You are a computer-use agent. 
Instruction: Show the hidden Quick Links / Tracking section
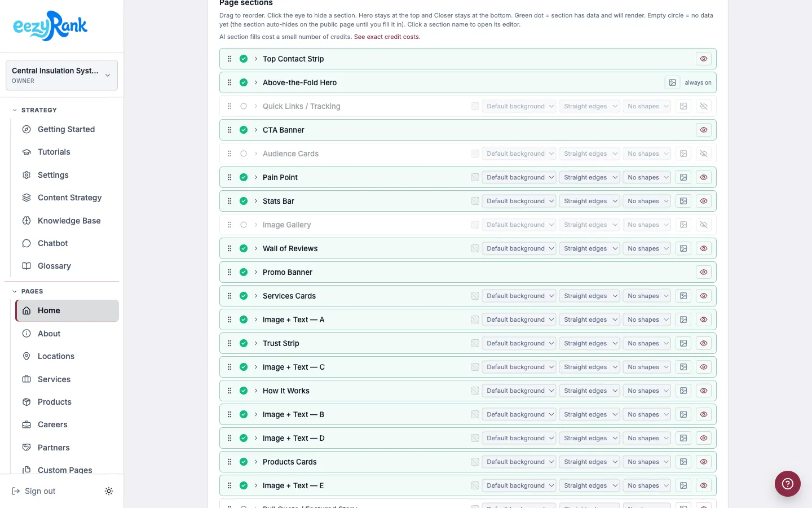[704, 106]
